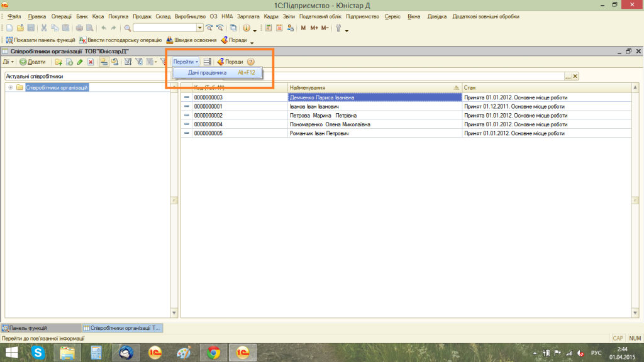Toggle the hierarchical view button
The width and height of the screenshot is (644, 362).
pos(104,62)
